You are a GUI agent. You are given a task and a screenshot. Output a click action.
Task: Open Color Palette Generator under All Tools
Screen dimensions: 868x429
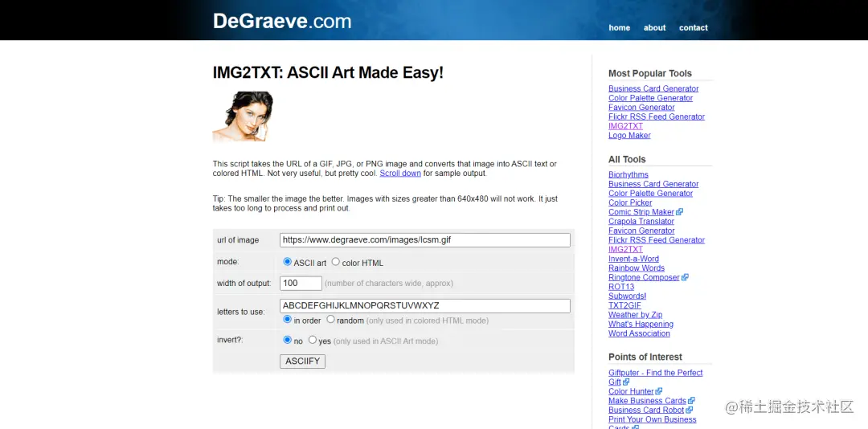(x=650, y=194)
